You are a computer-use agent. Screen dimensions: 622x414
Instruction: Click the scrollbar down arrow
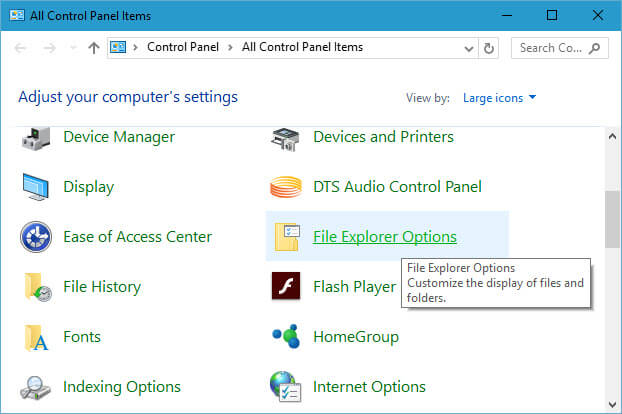click(612, 404)
